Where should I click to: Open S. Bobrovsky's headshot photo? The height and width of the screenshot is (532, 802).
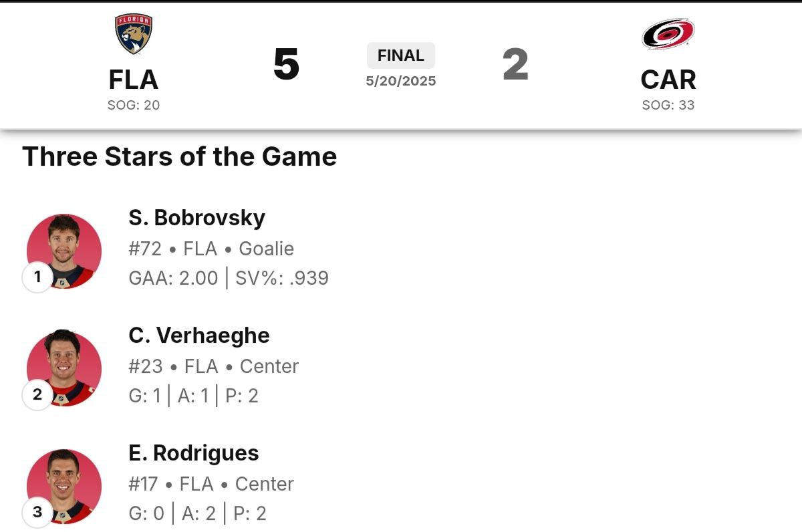[x=64, y=251]
